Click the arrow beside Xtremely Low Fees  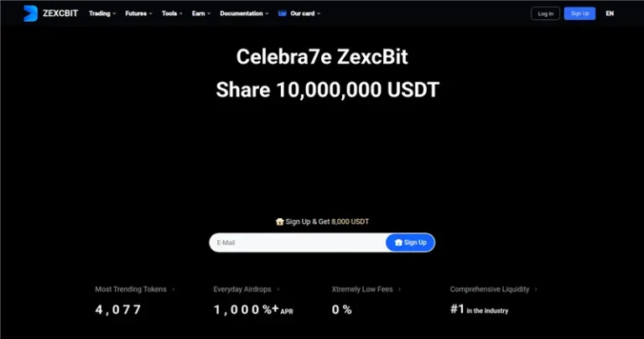[400, 289]
